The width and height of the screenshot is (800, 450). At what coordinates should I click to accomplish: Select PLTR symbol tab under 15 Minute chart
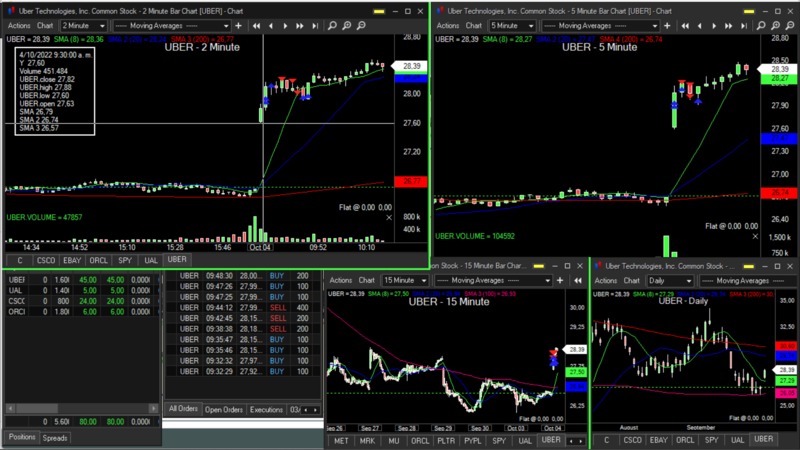[446, 440]
